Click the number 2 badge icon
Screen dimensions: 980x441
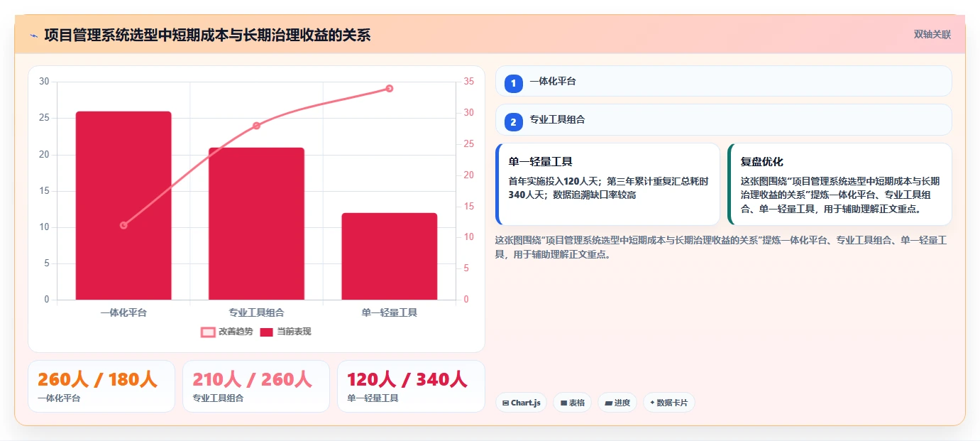point(513,122)
